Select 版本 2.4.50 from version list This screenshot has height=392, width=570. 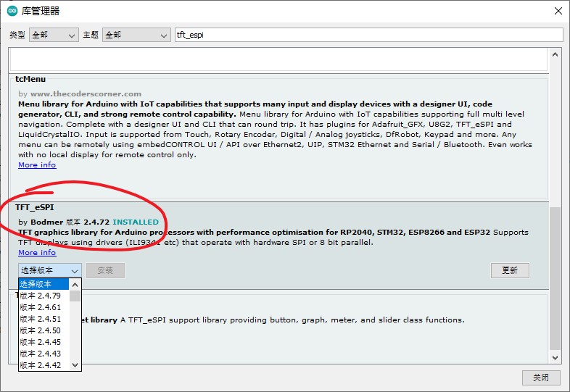(44, 330)
